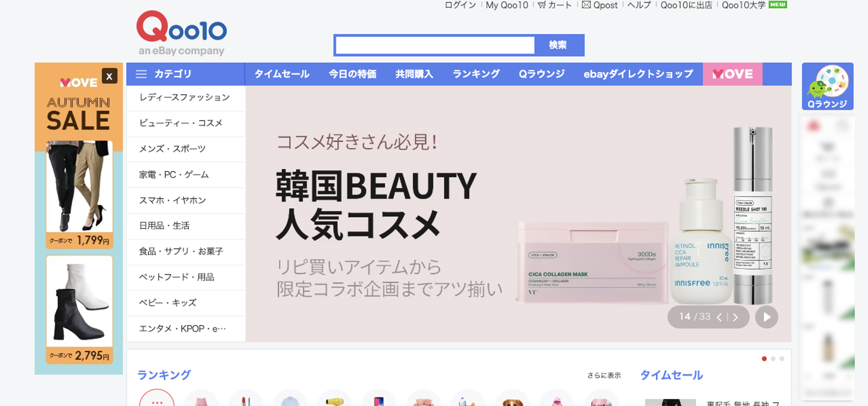Click the 韓国BEAUTY 人気コスメ banner
This screenshot has height=406, width=868.
(x=518, y=213)
